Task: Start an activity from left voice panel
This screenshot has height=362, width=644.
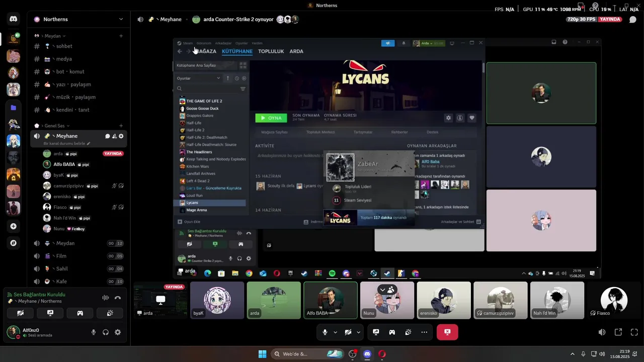Action: click(x=80, y=313)
